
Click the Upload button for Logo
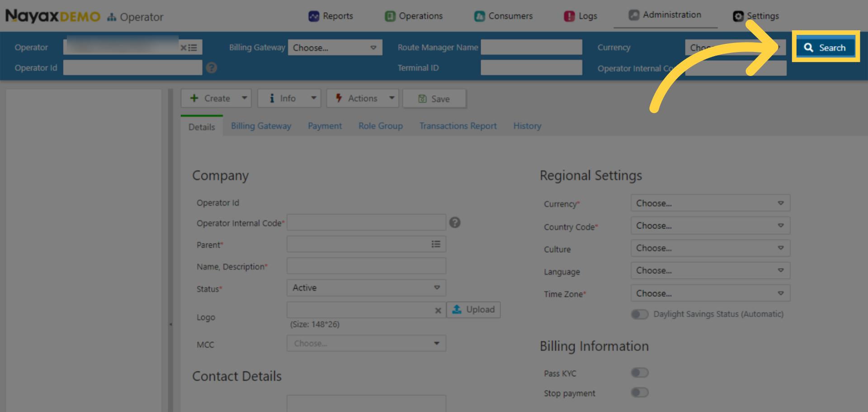[x=474, y=310]
